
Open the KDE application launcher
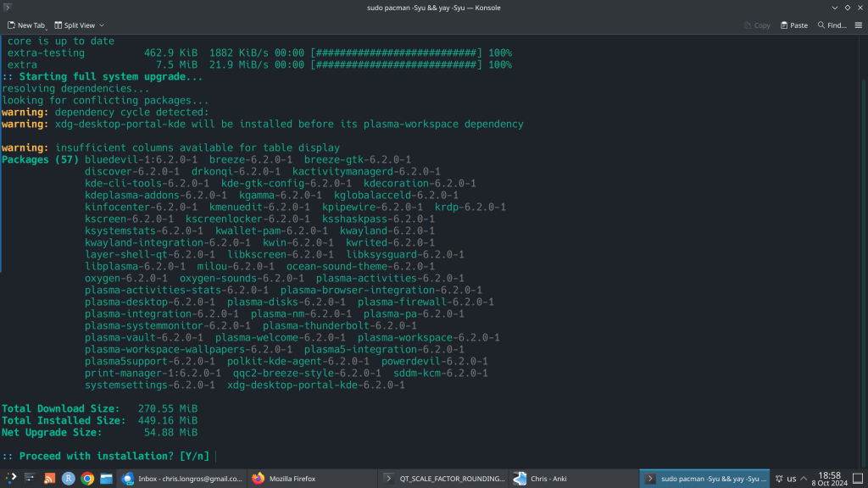click(11, 479)
